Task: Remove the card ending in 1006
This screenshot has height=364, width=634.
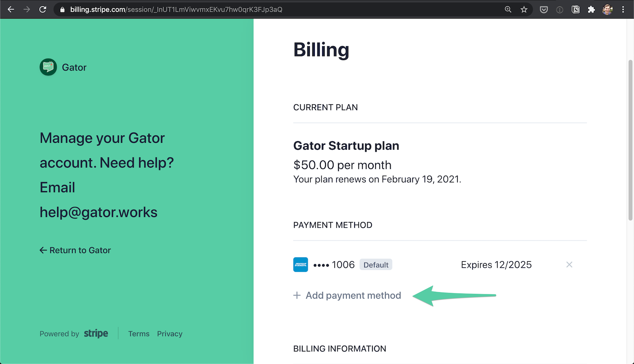Action: [x=569, y=265]
